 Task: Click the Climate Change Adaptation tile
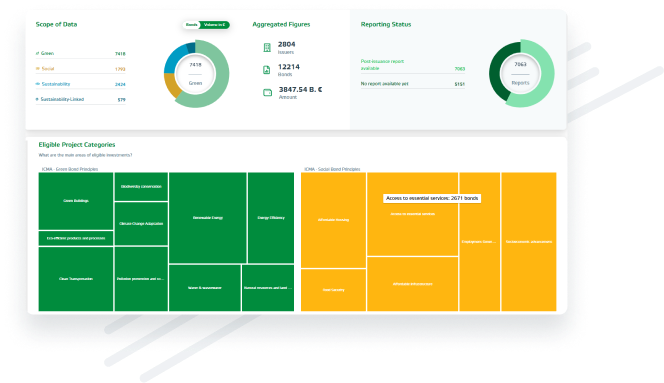pos(141,223)
